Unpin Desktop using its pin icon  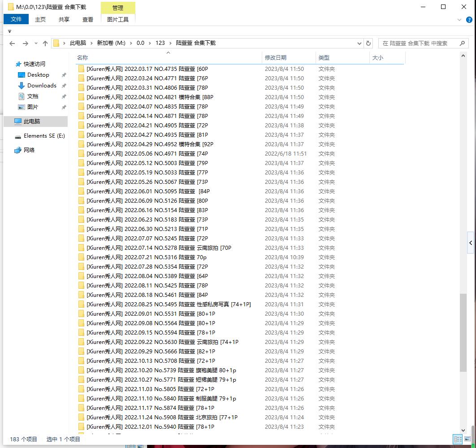(x=64, y=75)
